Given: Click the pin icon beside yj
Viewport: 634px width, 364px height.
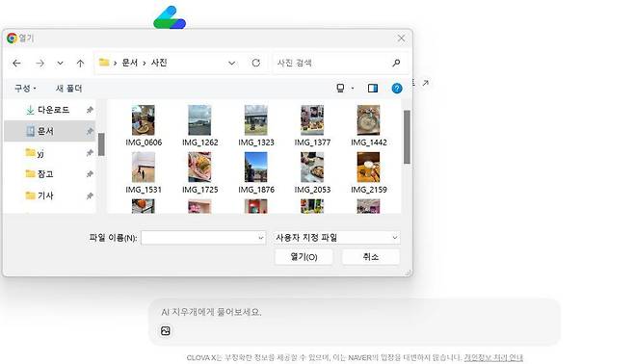Looking at the screenshot, I should click(x=90, y=153).
